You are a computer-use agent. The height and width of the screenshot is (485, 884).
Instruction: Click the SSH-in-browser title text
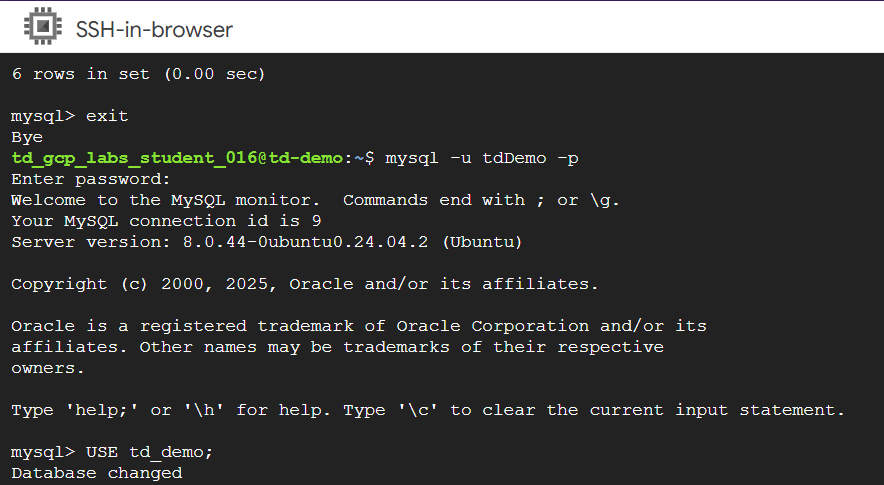(x=154, y=29)
